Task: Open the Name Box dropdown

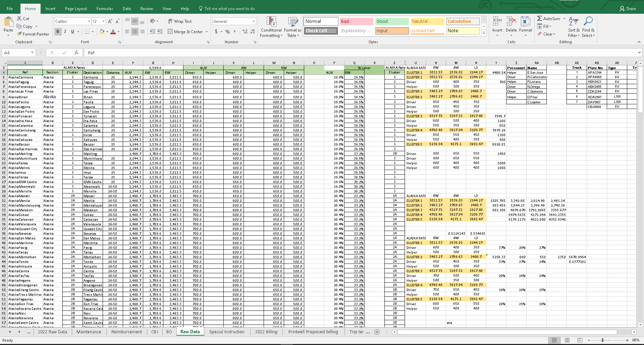Action: click(x=32, y=53)
